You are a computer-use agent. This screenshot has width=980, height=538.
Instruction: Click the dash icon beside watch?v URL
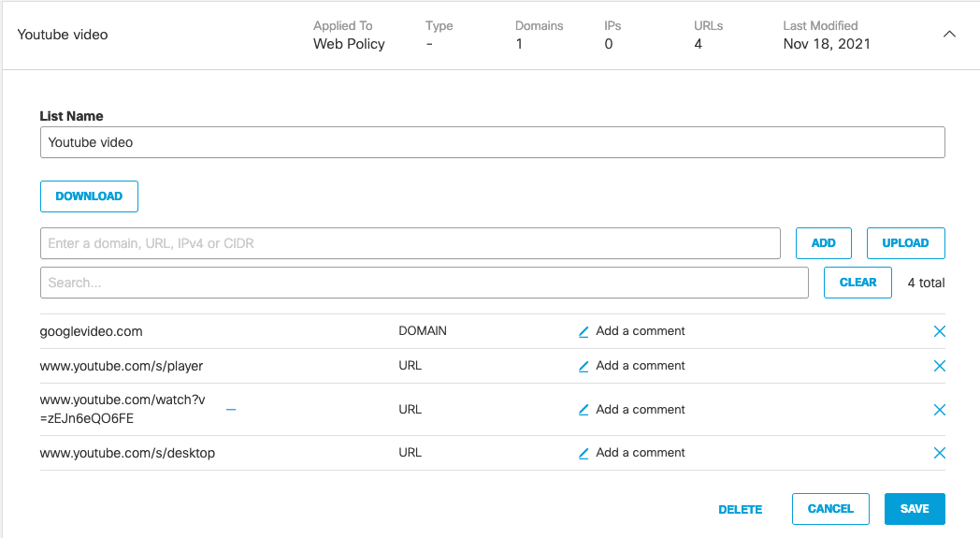[x=231, y=410]
